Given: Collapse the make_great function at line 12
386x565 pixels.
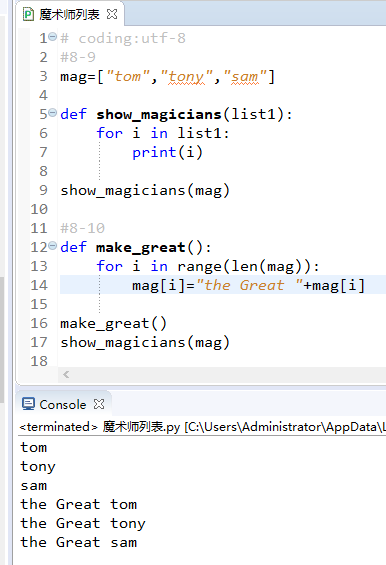Looking at the screenshot, I should click(53, 246).
